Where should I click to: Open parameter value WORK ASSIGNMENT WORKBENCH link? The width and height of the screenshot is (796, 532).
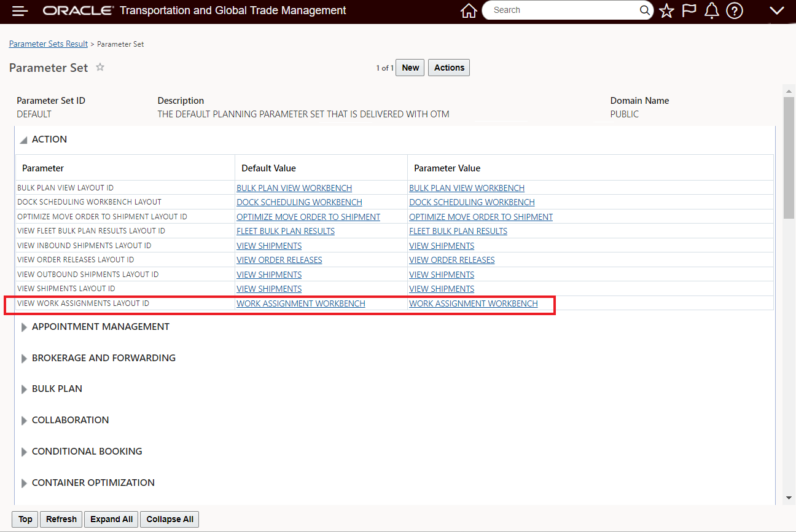click(x=474, y=303)
